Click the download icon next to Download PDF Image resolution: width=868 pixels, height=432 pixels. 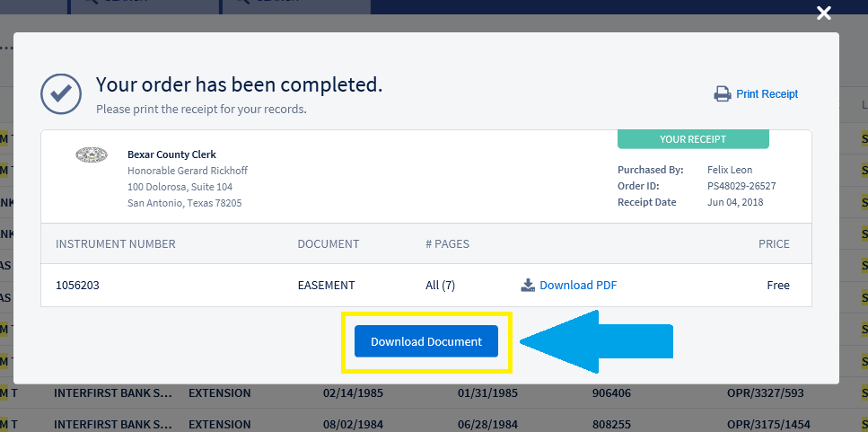click(528, 286)
